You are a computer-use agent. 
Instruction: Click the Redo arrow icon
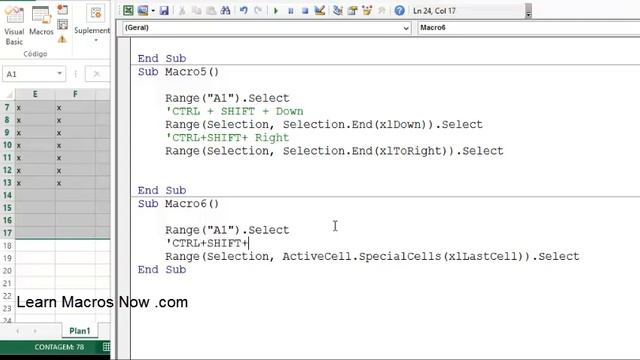(258, 11)
